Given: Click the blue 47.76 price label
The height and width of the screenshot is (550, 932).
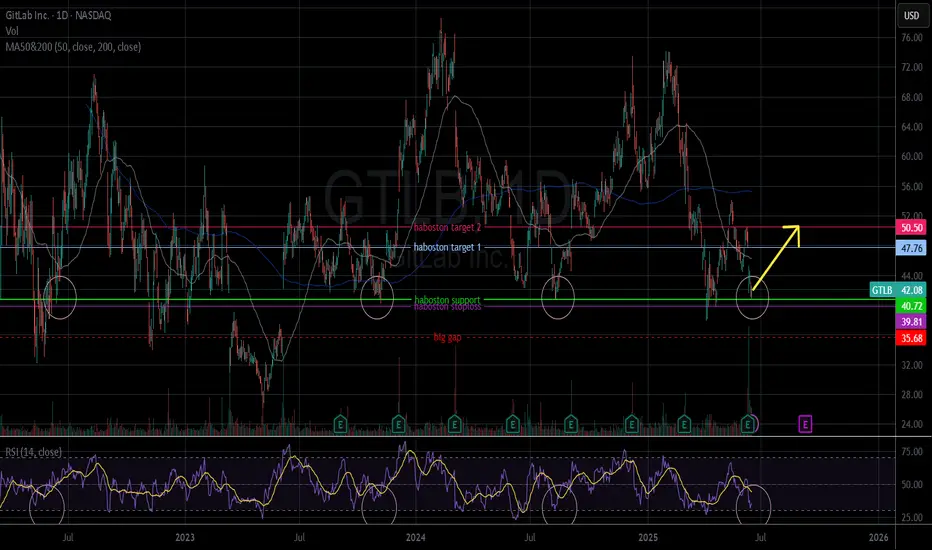Looking at the screenshot, I should 911,248.
